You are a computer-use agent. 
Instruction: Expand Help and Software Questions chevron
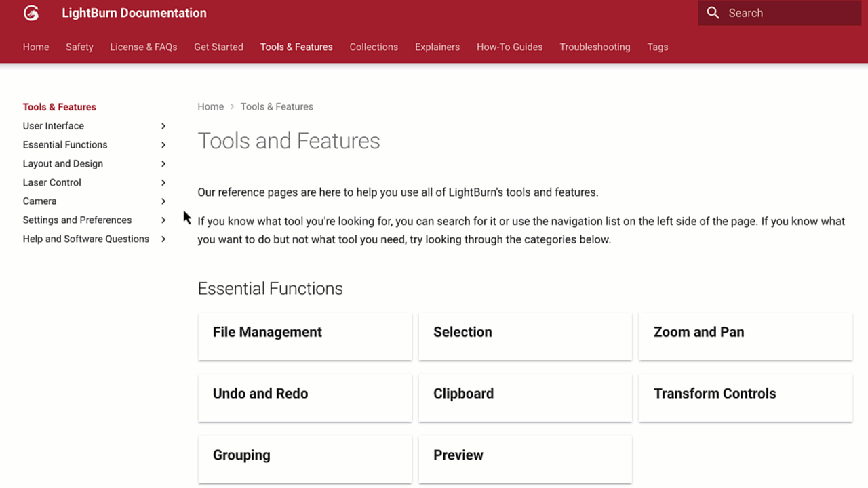coord(163,239)
